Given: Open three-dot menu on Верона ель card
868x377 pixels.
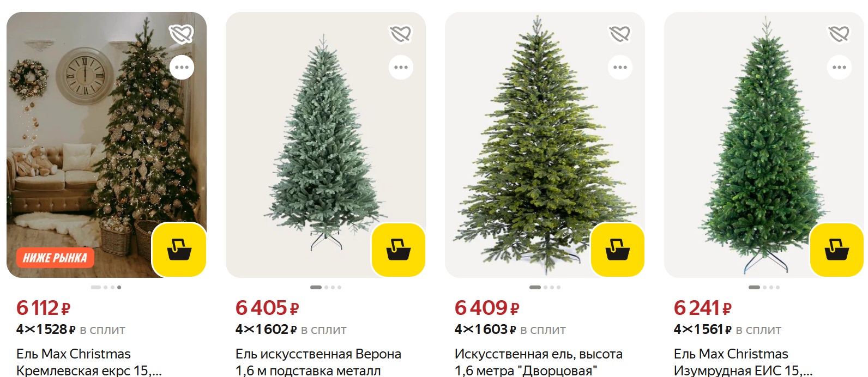Looking at the screenshot, I should (x=401, y=68).
